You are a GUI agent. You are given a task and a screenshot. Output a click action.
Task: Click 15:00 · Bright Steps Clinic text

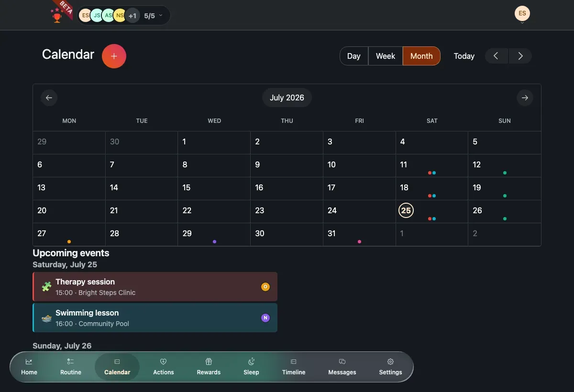pyautogui.click(x=96, y=293)
